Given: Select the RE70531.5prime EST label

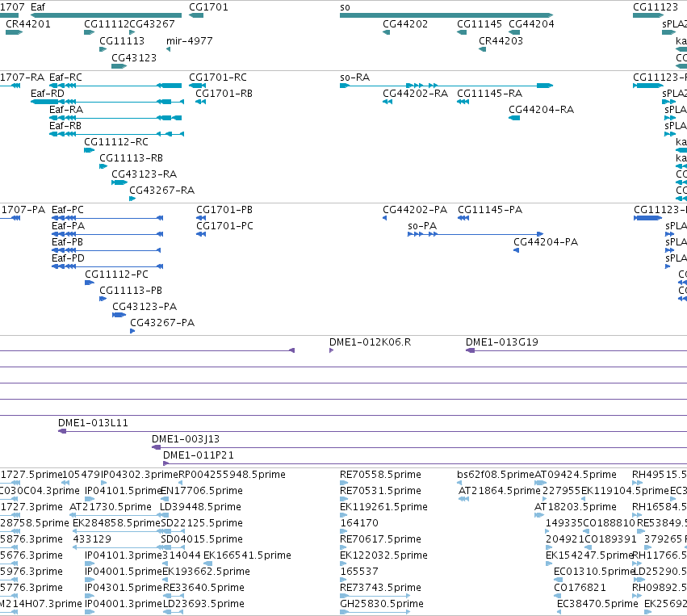Looking at the screenshot, I should 380,491.
